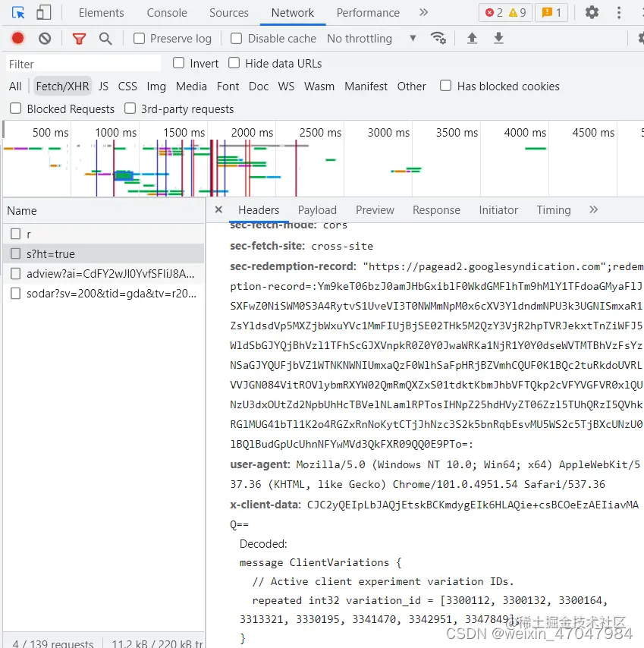The width and height of the screenshot is (644, 648).
Task: Select the s?ht=true request row
Action: [104, 253]
